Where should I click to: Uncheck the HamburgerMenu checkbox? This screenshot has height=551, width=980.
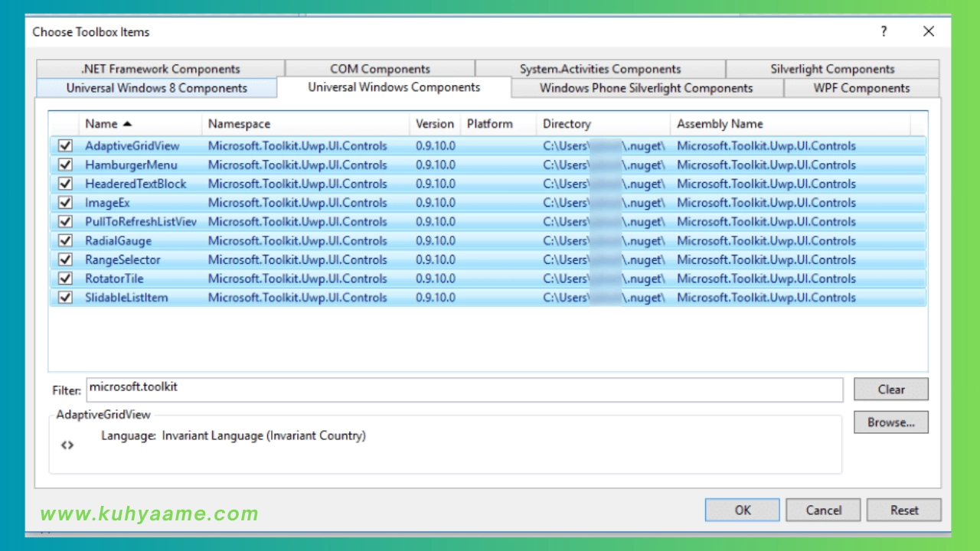[65, 165]
